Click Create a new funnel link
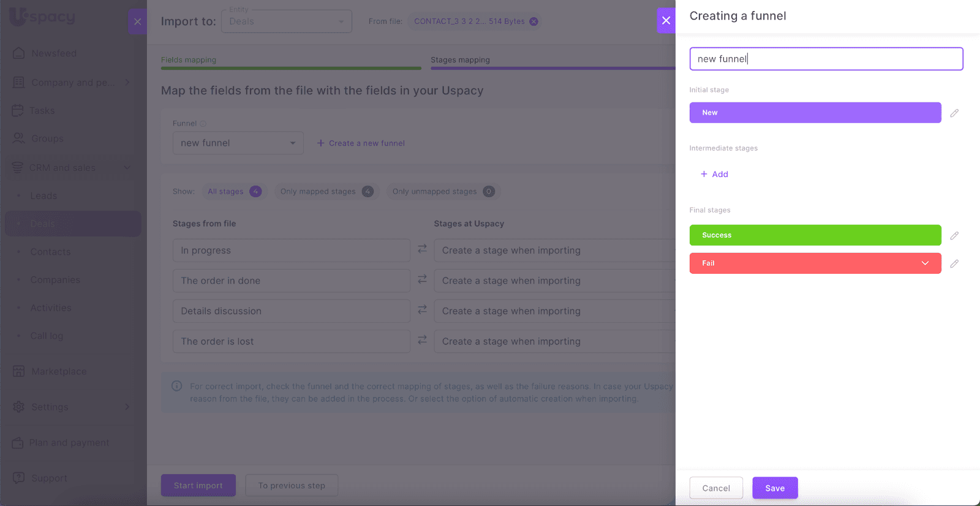 361,143
